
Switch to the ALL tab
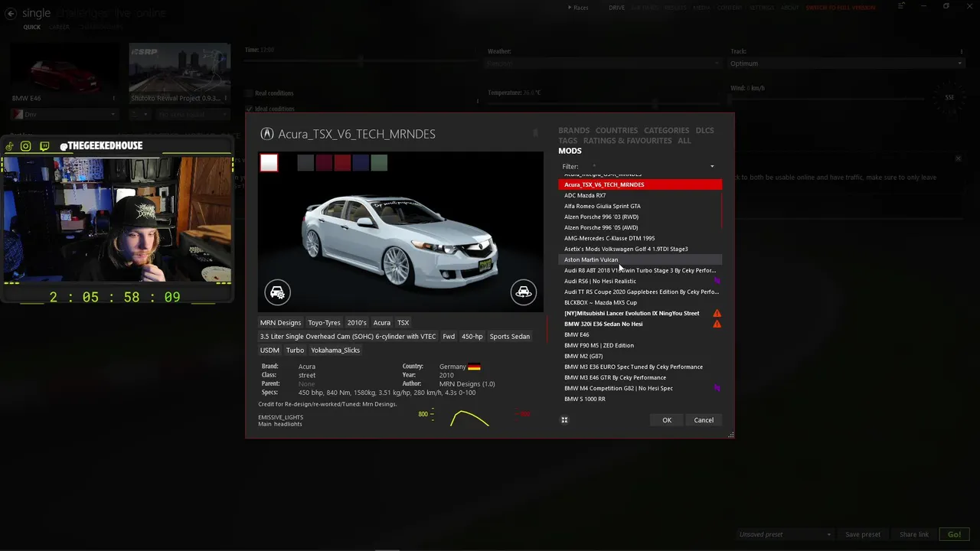[684, 141]
